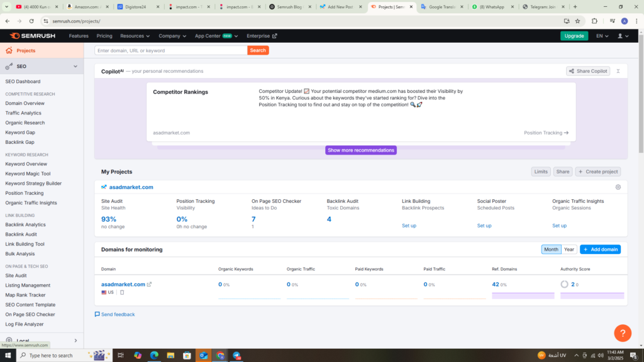The height and width of the screenshot is (362, 644).
Task: Bookmark page with the star icon
Action: point(577,21)
